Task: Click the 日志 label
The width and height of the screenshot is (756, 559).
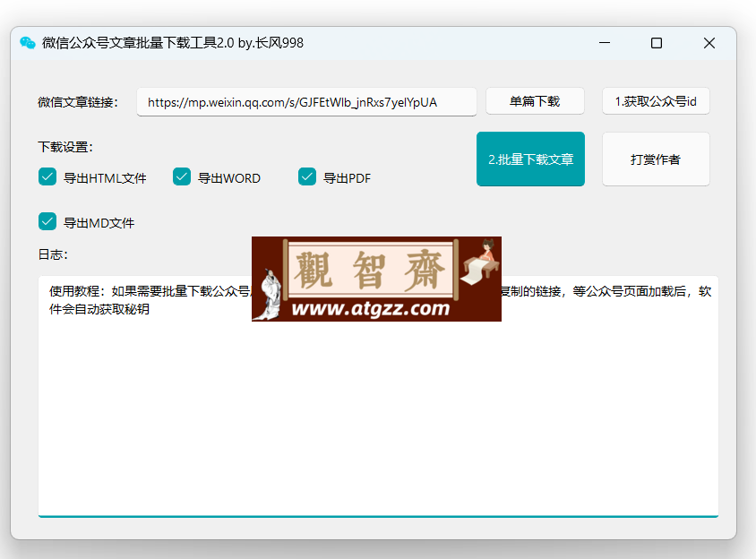Action: tap(53, 254)
